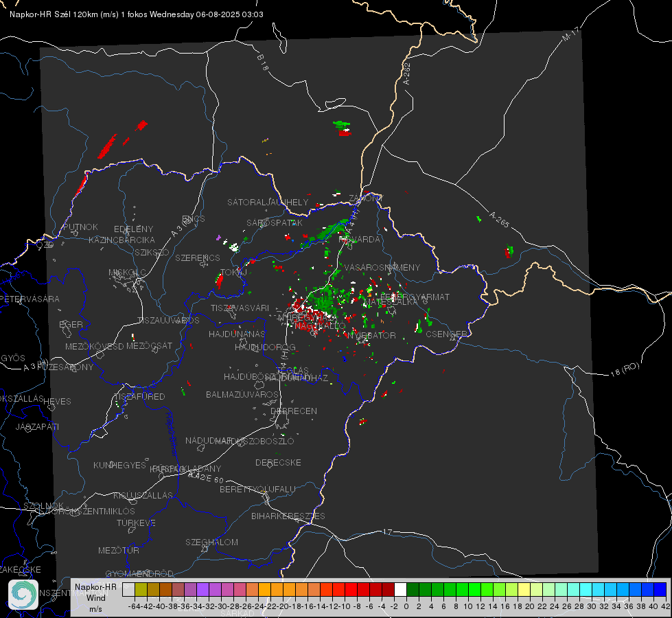
Task: Click the EDELÉNY label
Action: [133, 229]
